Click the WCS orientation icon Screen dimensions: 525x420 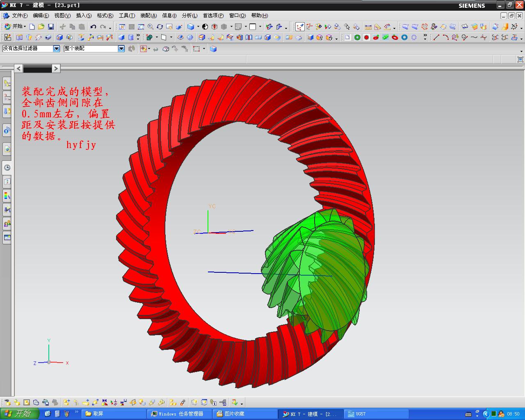click(300, 27)
